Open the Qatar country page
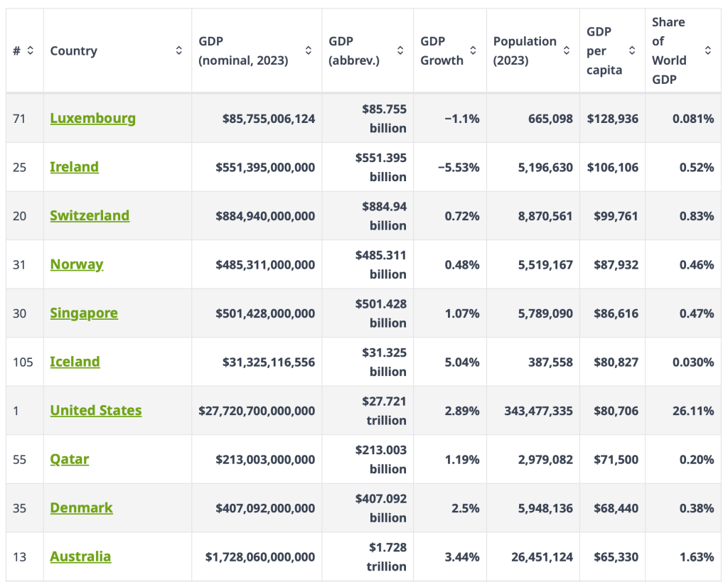Screen dimensions: 728x582 [x=69, y=459]
